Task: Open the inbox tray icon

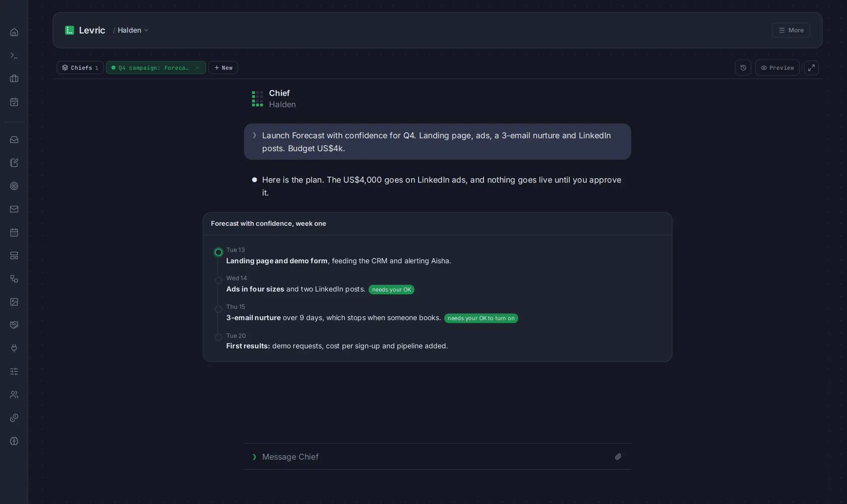Action: (x=14, y=140)
